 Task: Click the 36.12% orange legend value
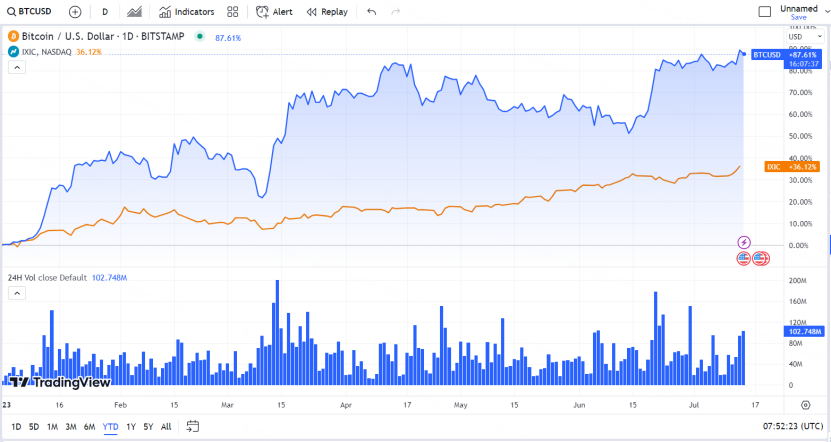pos(89,52)
